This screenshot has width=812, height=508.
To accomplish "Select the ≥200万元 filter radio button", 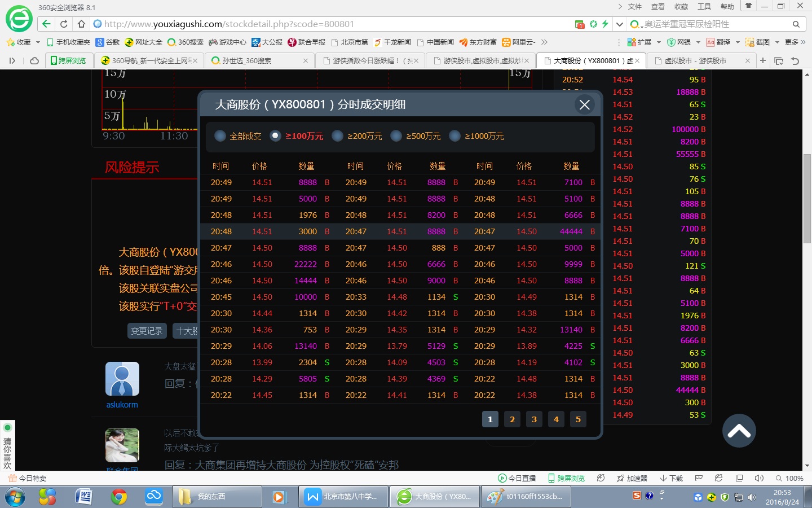I will (x=337, y=136).
